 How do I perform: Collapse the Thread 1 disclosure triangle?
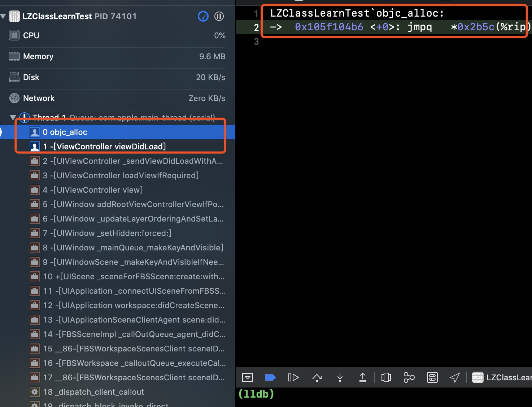(x=13, y=117)
